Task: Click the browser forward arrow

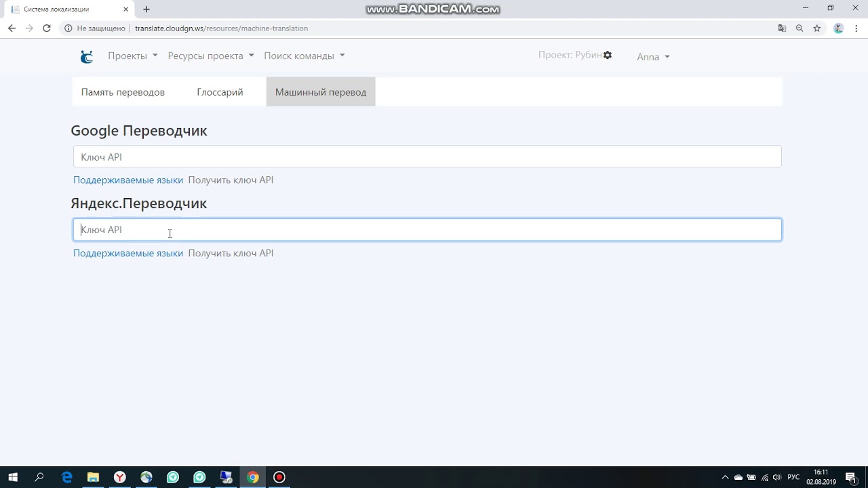Action: [29, 28]
